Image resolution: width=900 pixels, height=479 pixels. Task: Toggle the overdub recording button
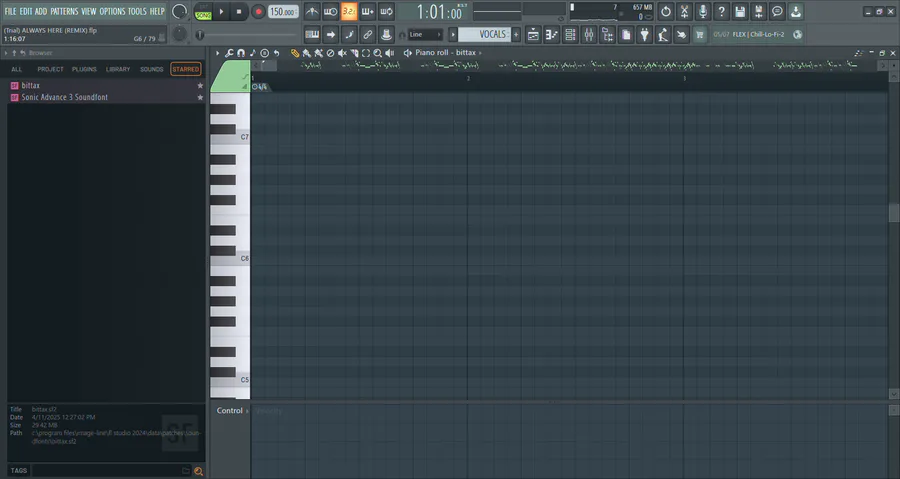tap(367, 11)
